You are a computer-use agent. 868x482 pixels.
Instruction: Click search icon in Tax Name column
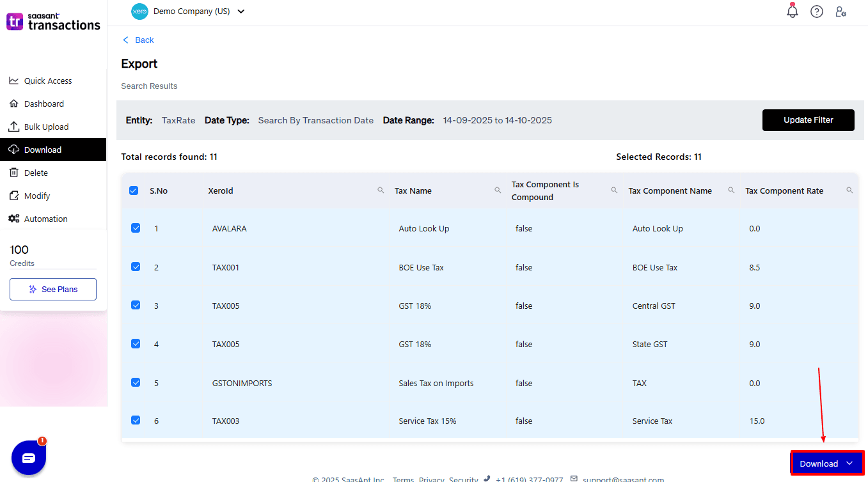(498, 190)
